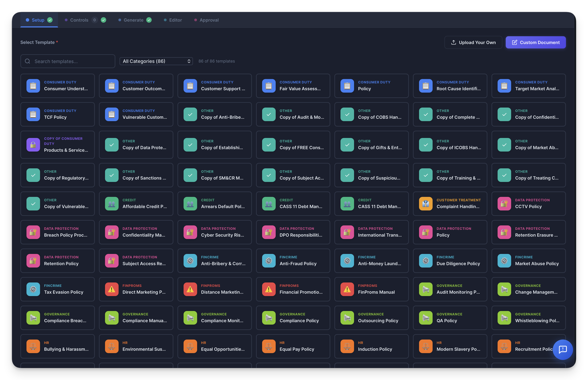Click the megaphone icon on Whistleblowing Policy card
Screen dimensions: 588x380
pos(504,318)
